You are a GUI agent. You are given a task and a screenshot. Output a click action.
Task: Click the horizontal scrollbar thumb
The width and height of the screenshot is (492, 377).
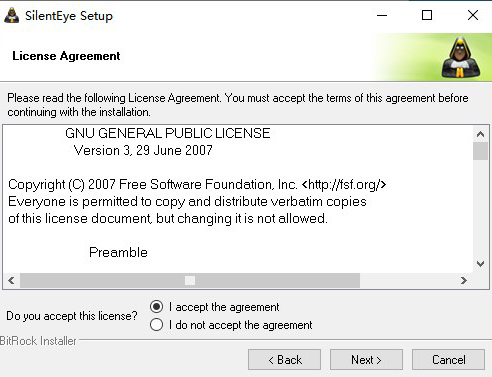[190, 280]
